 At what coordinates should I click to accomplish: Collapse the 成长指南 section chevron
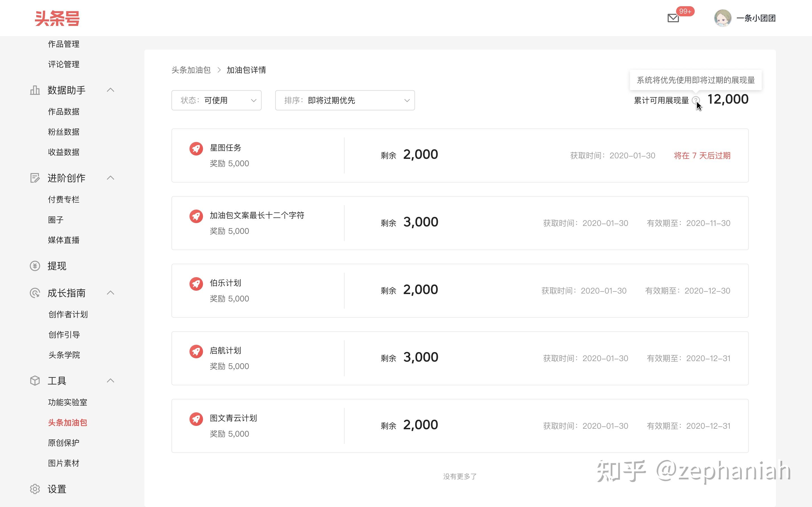tap(111, 293)
